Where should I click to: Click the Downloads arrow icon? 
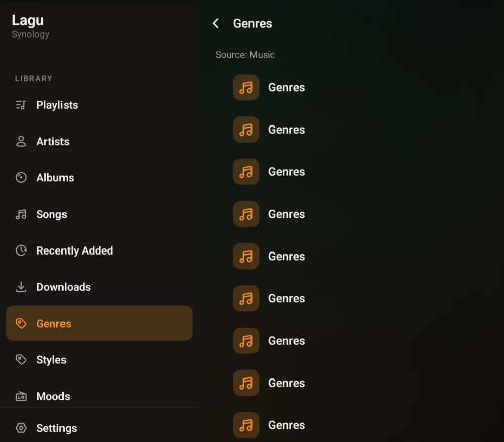[x=21, y=287]
